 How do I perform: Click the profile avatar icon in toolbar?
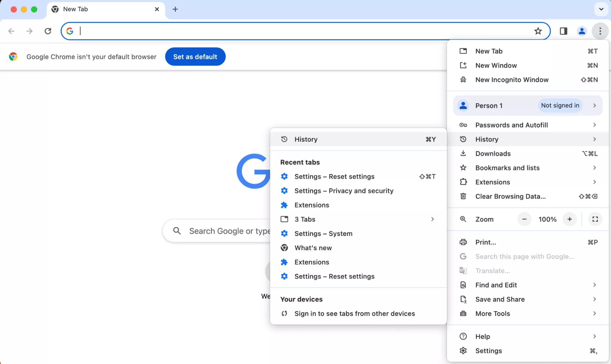(582, 31)
